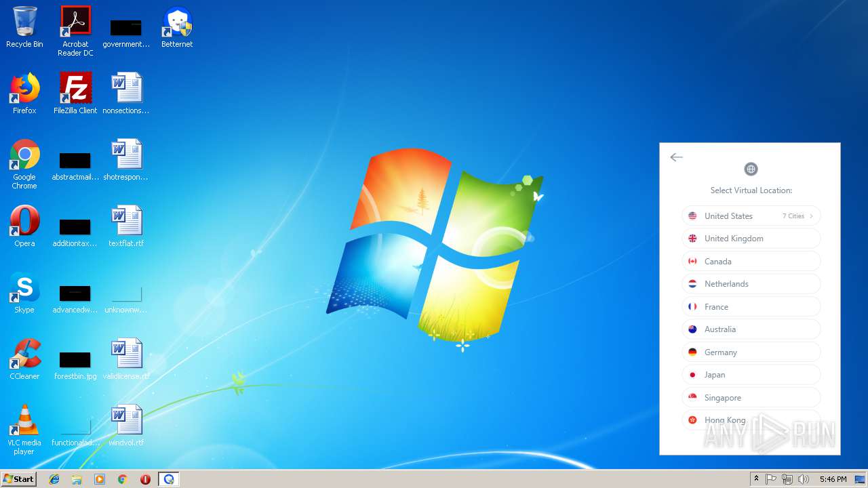
Task: Open Action Center flag in tray
Action: (771, 479)
